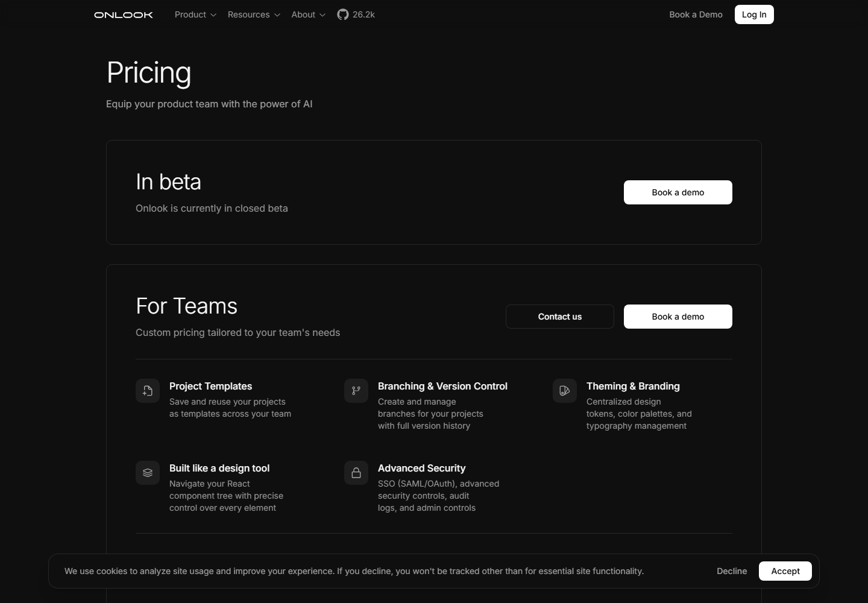Expand the Product menu chevron
The height and width of the screenshot is (603, 868).
pos(213,15)
